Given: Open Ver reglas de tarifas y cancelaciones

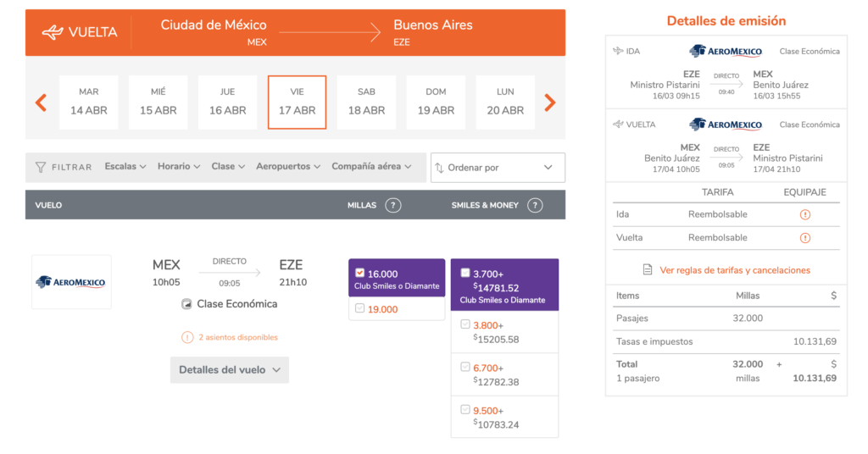Looking at the screenshot, I should point(735,270).
